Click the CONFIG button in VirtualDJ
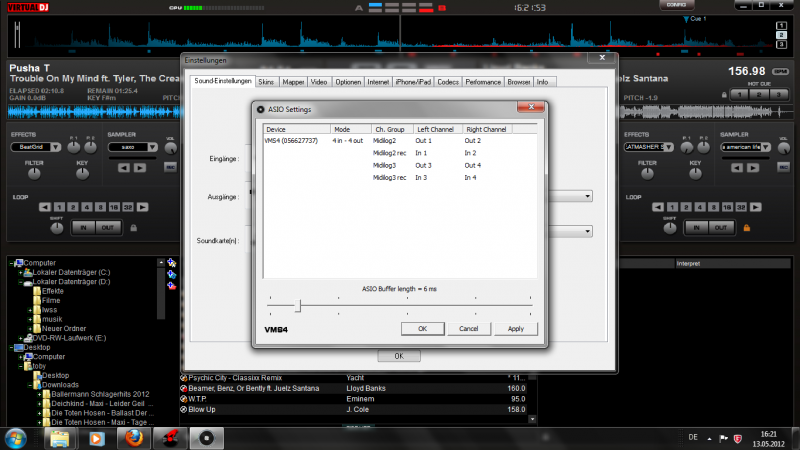This screenshot has height=450, width=800. pyautogui.click(x=676, y=5)
